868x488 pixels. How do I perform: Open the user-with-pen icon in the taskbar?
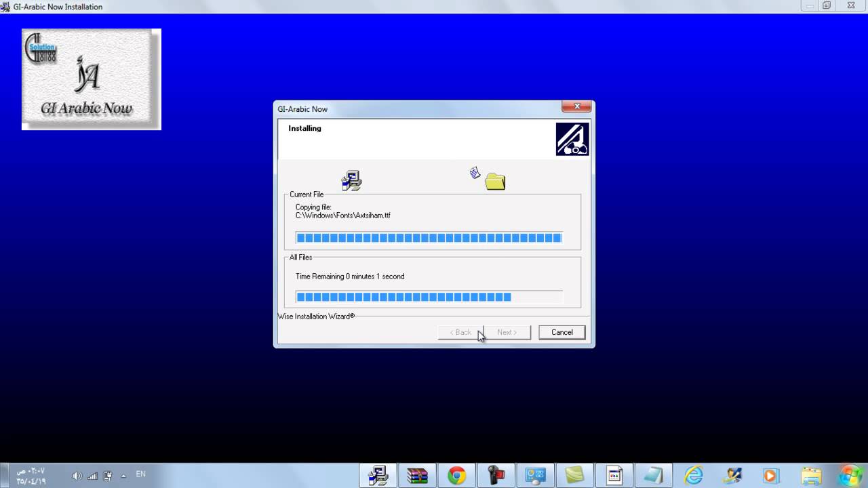[x=732, y=476]
